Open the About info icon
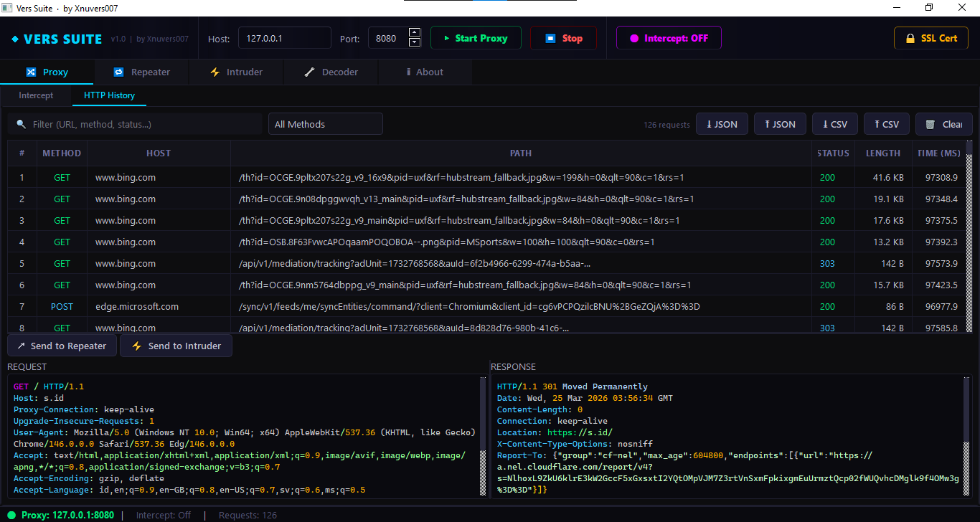This screenshot has width=980, height=522. click(409, 72)
